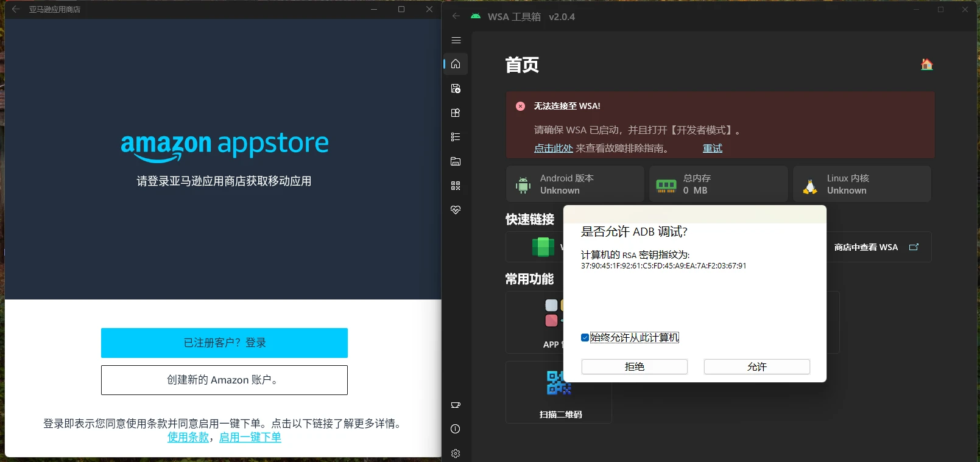The width and height of the screenshot is (980, 462).
Task: Click the house icon beside 首页 heading
Action: [927, 65]
